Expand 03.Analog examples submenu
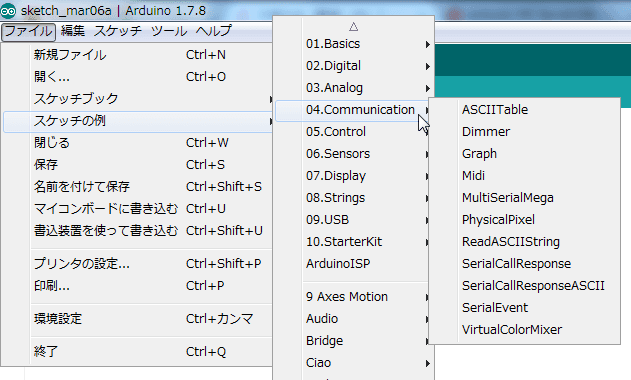Image resolution: width=631 pixels, height=380 pixels. (x=353, y=88)
